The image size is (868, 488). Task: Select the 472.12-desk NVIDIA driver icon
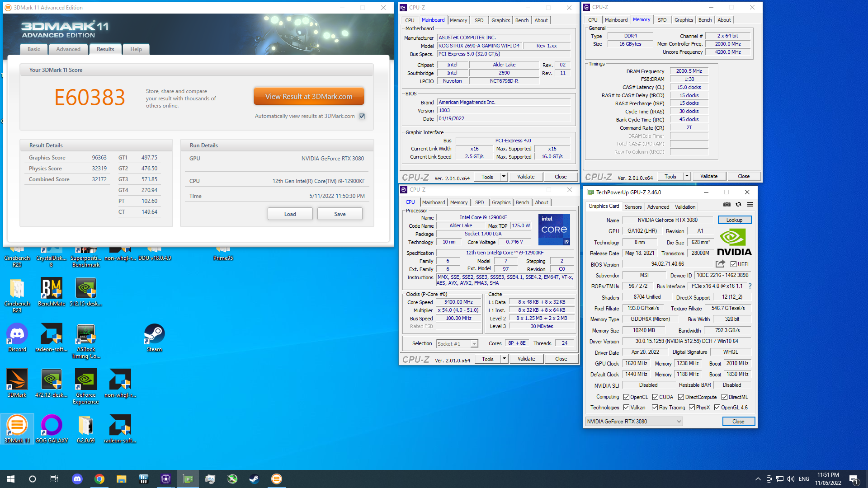pos(51,384)
